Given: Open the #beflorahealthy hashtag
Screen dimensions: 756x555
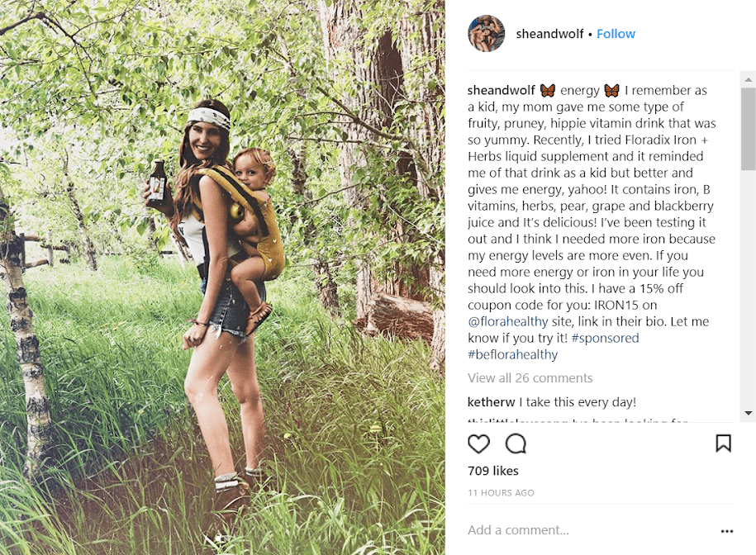Looking at the screenshot, I should 512,354.
